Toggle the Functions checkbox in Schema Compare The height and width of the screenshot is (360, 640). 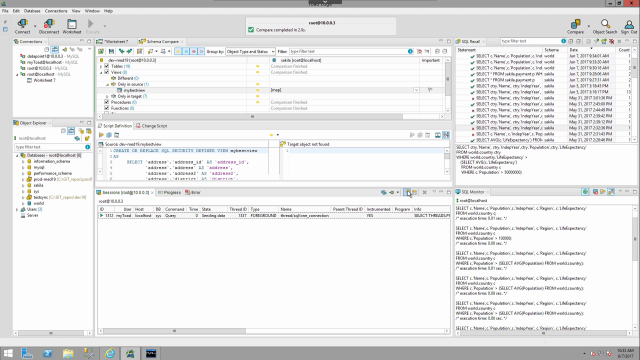107,108
